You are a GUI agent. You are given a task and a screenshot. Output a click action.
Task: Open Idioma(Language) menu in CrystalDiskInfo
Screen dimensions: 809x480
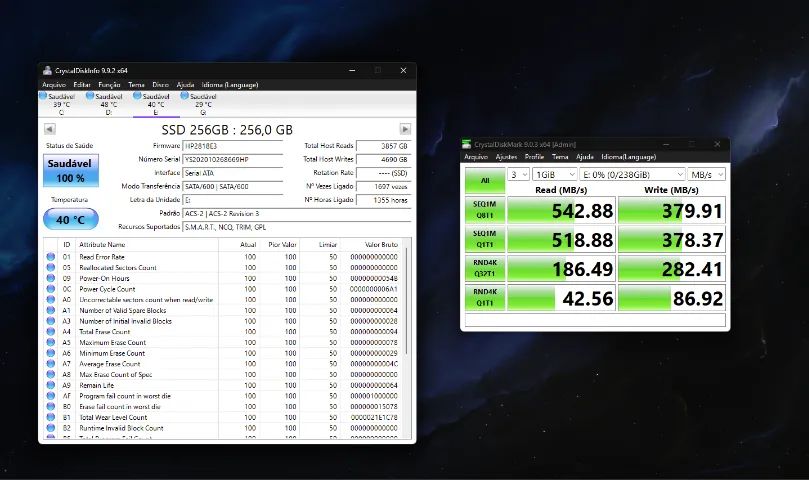coord(230,85)
